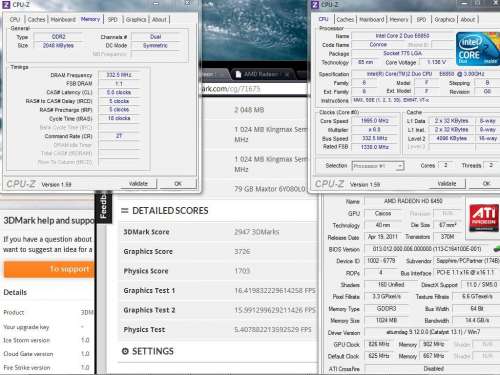Image resolution: width=500 pixels, height=375 pixels.
Task: Open the CPU tab in left CPU-Z window
Action: (15, 20)
